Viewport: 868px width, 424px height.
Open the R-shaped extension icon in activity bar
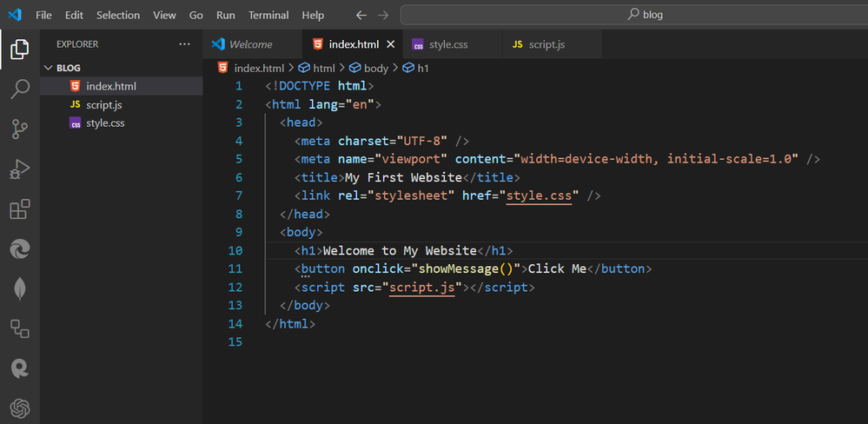tap(20, 368)
